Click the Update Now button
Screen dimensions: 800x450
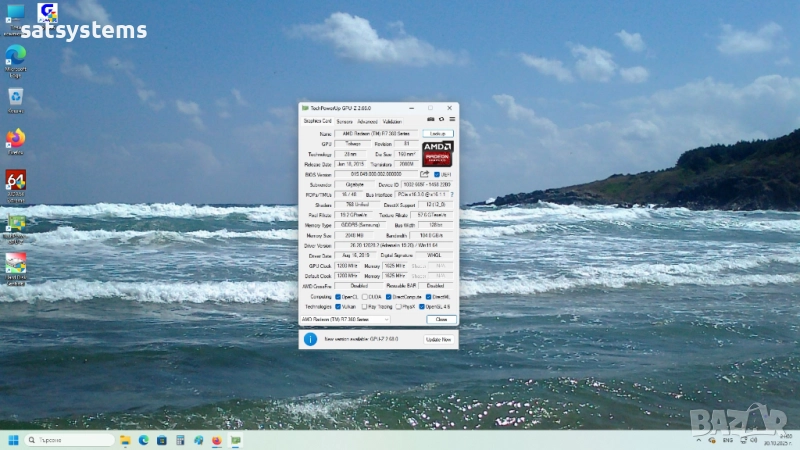(x=438, y=340)
